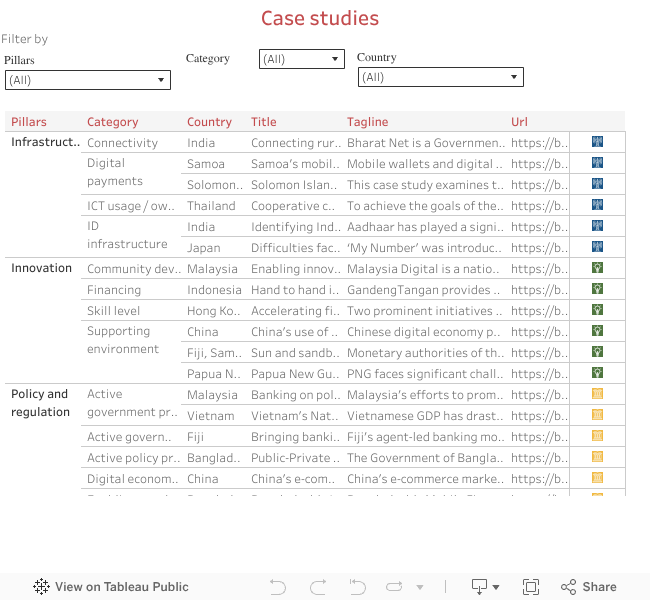Image resolution: width=650 pixels, height=600 pixels.
Task: Click yellow policy icon in Vietnam row
Action: point(597,415)
